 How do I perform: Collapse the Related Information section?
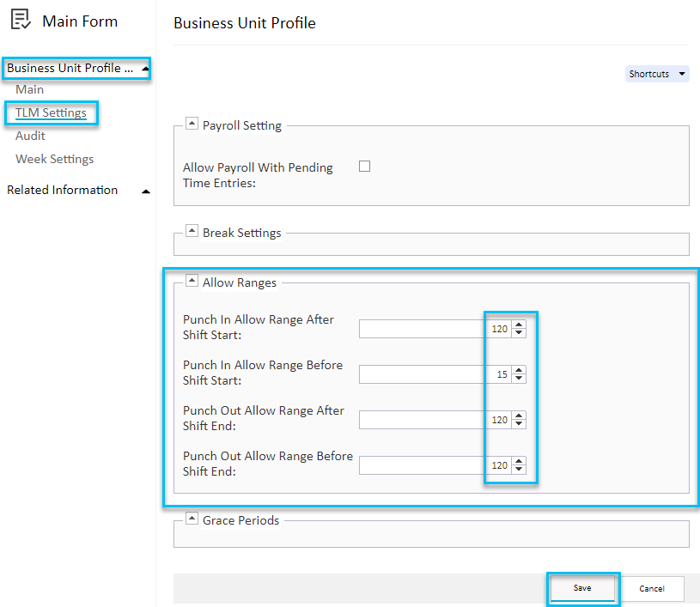click(x=146, y=190)
